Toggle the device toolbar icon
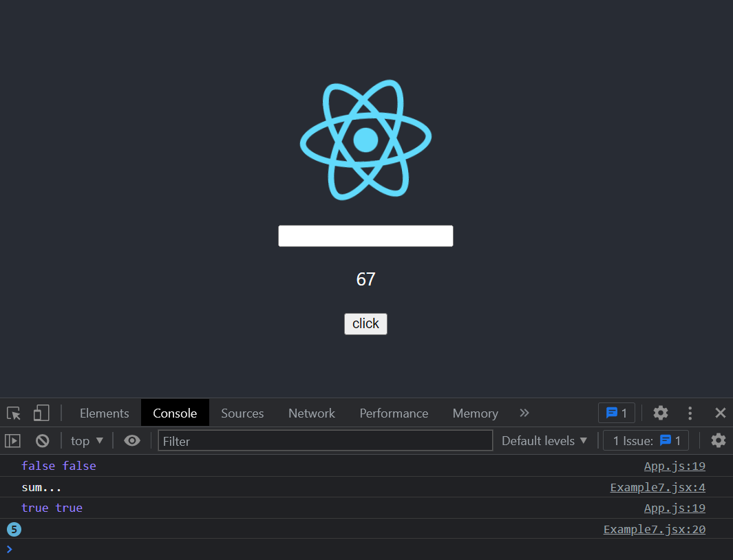733x560 pixels. click(41, 413)
